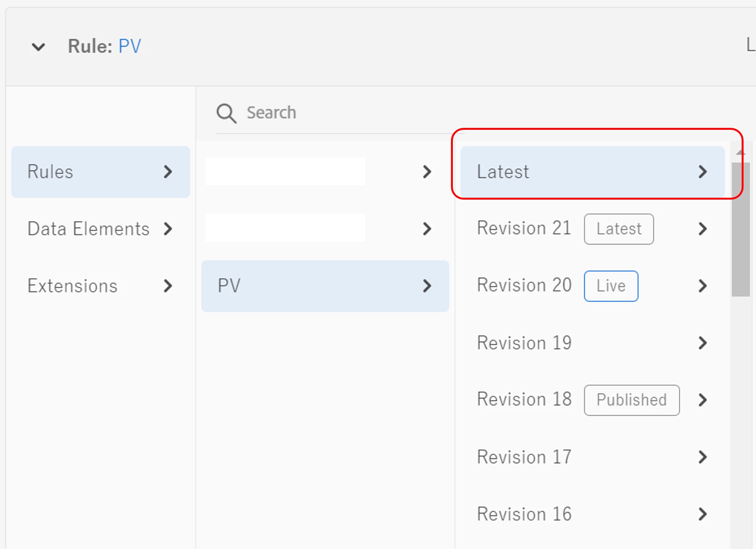Expand Revision 19 with its chevron
Image resolution: width=756 pixels, height=549 pixels.
(x=702, y=343)
